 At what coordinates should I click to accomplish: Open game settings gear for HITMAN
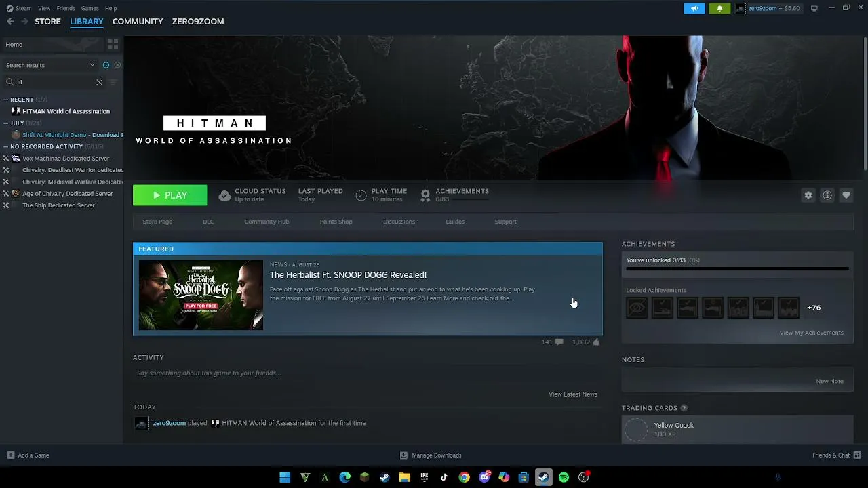click(x=808, y=195)
